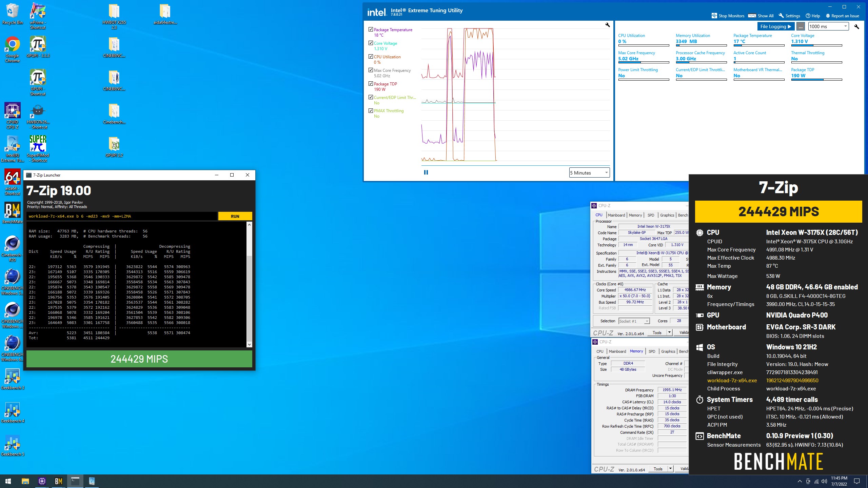The height and width of the screenshot is (488, 868).
Task: Select Memory tab in upper CPU-Z
Action: (x=635, y=215)
